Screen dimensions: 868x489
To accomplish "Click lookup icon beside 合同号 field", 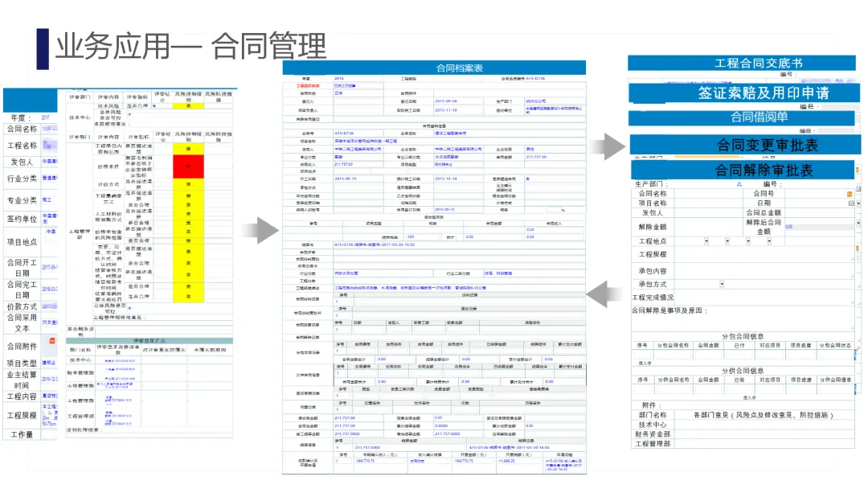I will [850, 194].
